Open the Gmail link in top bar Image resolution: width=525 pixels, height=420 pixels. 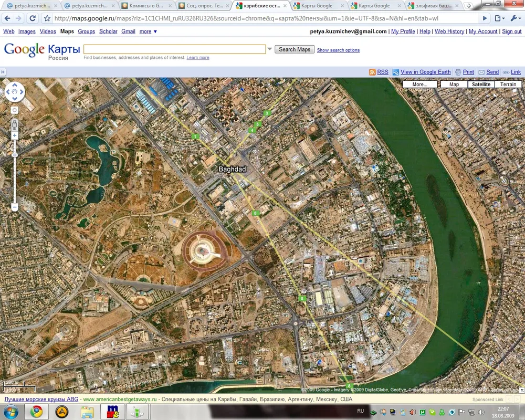(x=128, y=31)
